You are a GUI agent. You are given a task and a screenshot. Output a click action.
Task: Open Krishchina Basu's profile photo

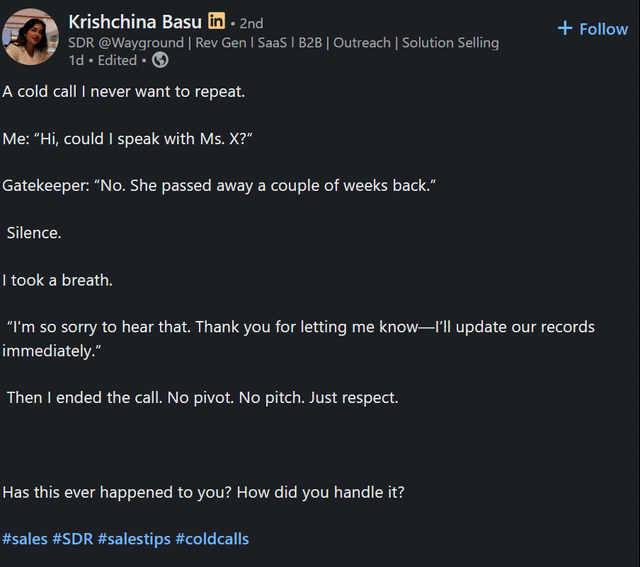[x=30, y=37]
